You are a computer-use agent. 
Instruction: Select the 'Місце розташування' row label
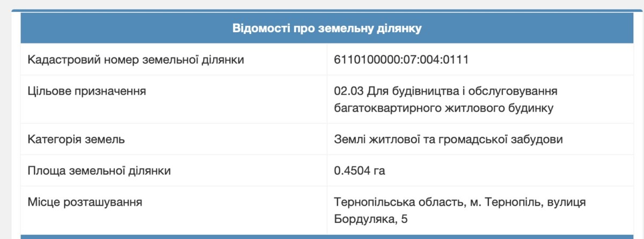pyautogui.click(x=85, y=202)
